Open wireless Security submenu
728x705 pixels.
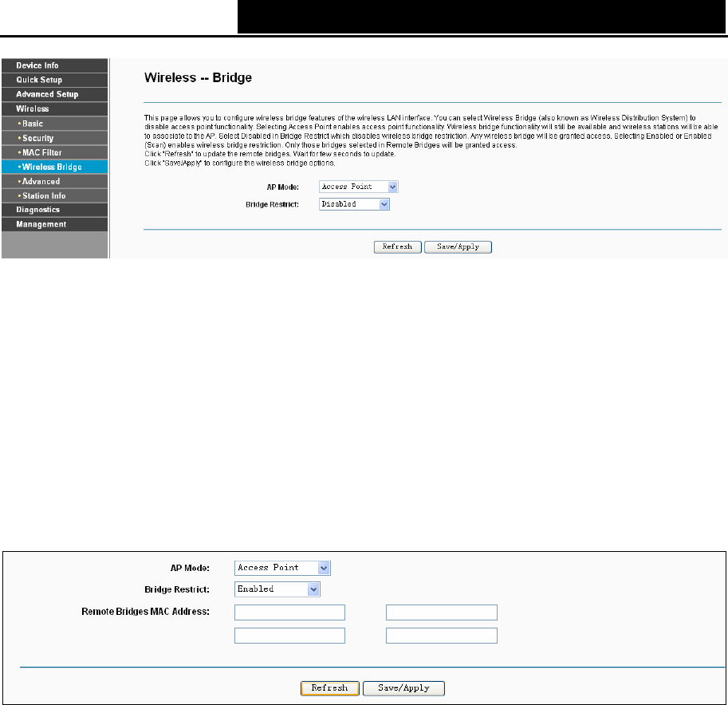pos(54,138)
